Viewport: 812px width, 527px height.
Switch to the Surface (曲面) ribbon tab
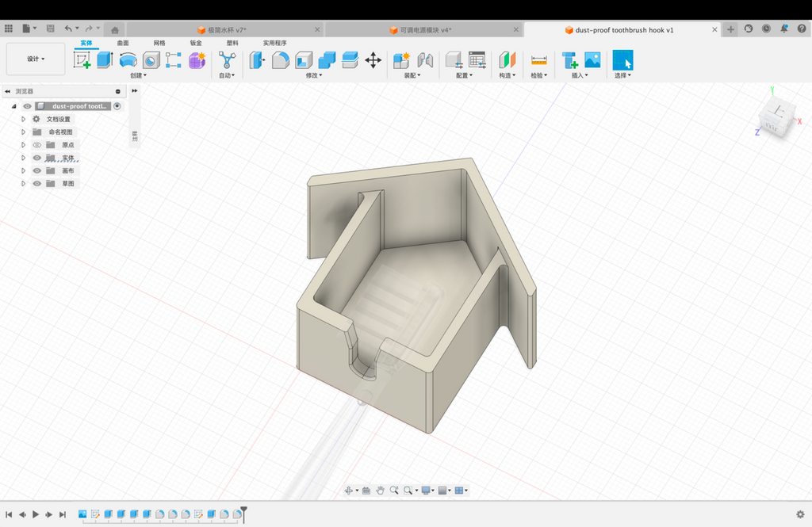[123, 43]
